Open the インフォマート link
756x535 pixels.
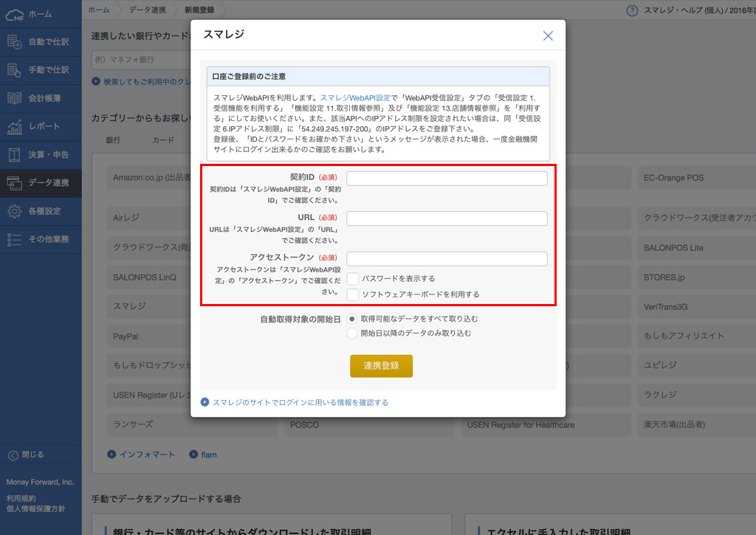pos(147,455)
